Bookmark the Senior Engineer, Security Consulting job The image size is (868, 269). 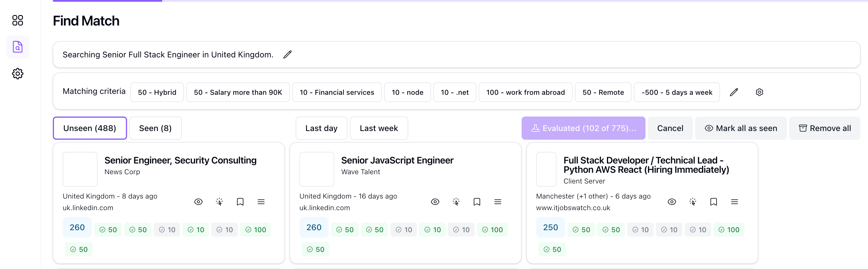[x=240, y=202]
